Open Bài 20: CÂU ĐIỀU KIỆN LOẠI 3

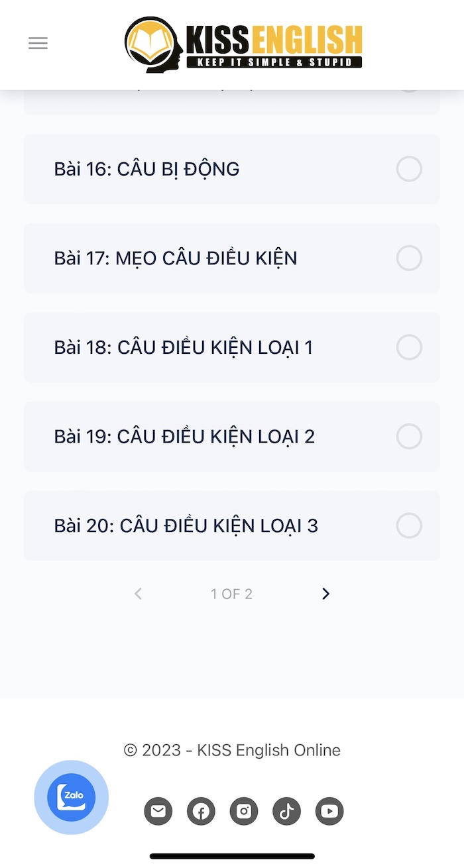click(x=232, y=525)
